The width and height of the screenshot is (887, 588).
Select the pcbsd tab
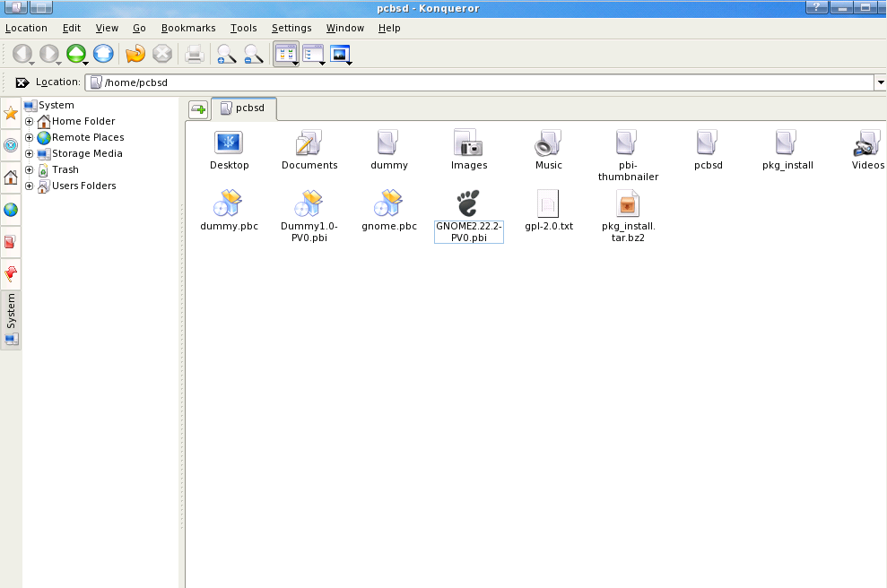244,108
